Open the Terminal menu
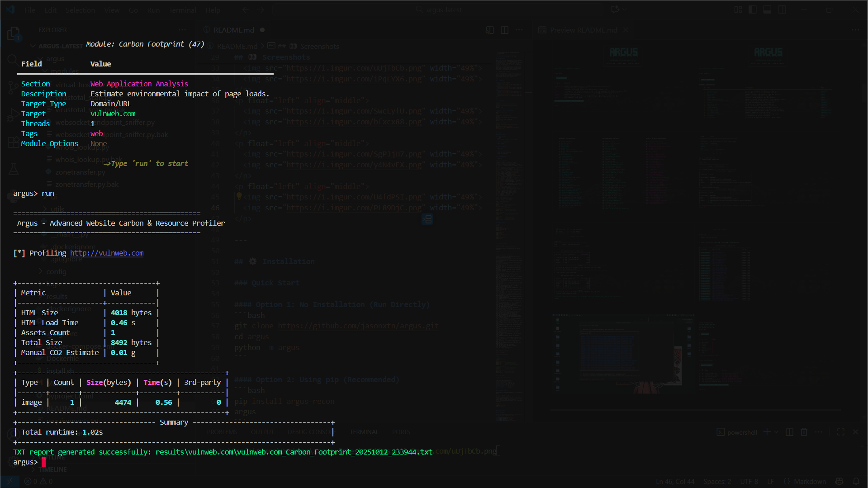This screenshot has width=868, height=488. point(182,9)
